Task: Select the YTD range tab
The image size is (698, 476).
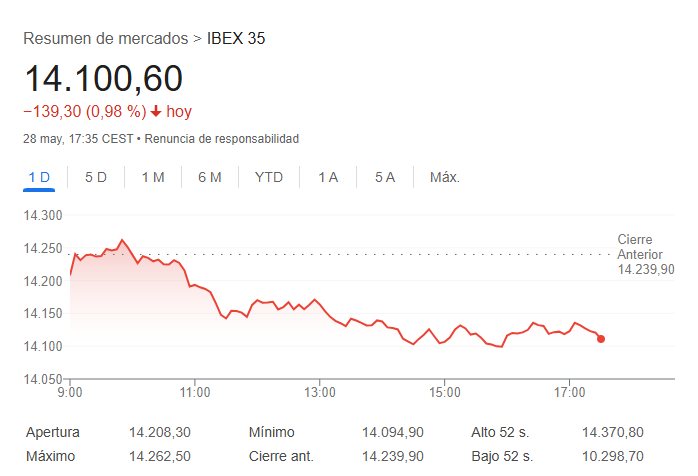Action: (x=269, y=177)
